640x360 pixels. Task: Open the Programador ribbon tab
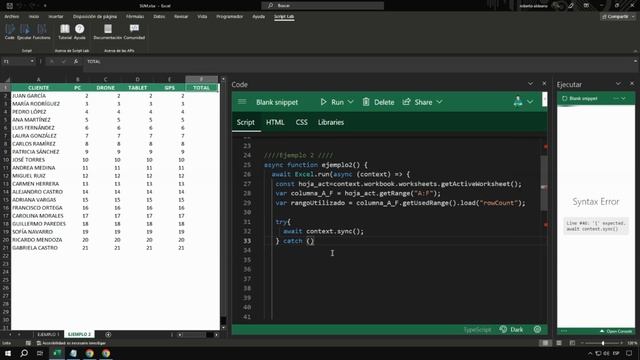(229, 16)
